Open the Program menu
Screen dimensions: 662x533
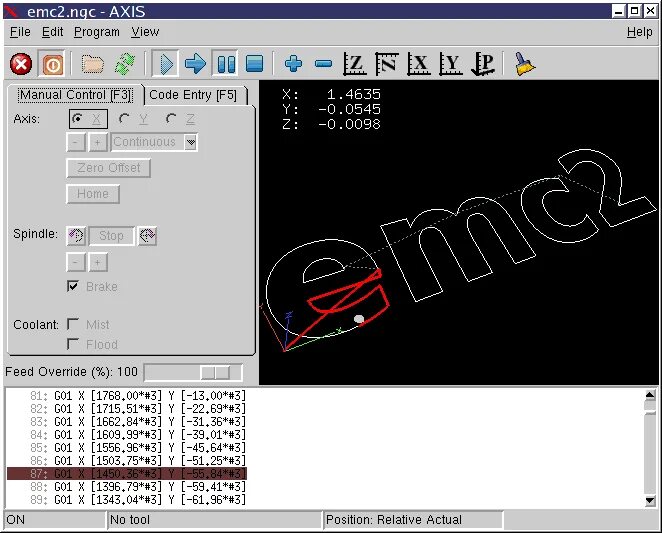click(97, 32)
